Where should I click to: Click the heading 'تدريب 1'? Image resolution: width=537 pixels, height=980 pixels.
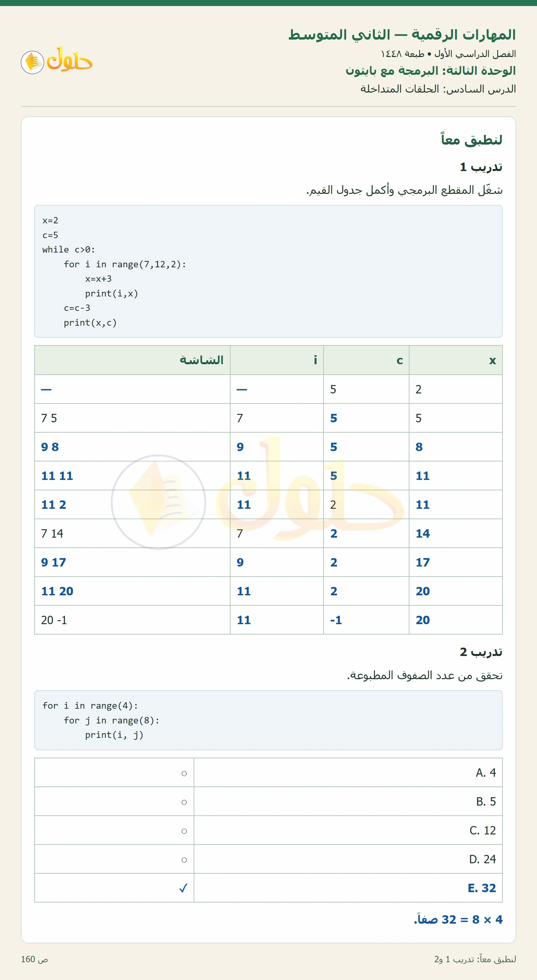click(x=481, y=167)
